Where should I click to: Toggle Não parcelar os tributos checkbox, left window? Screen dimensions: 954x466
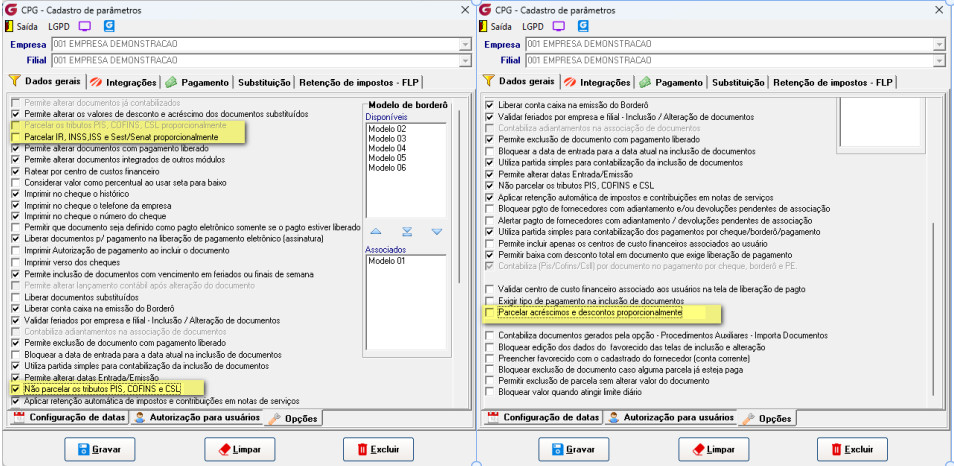point(16,389)
